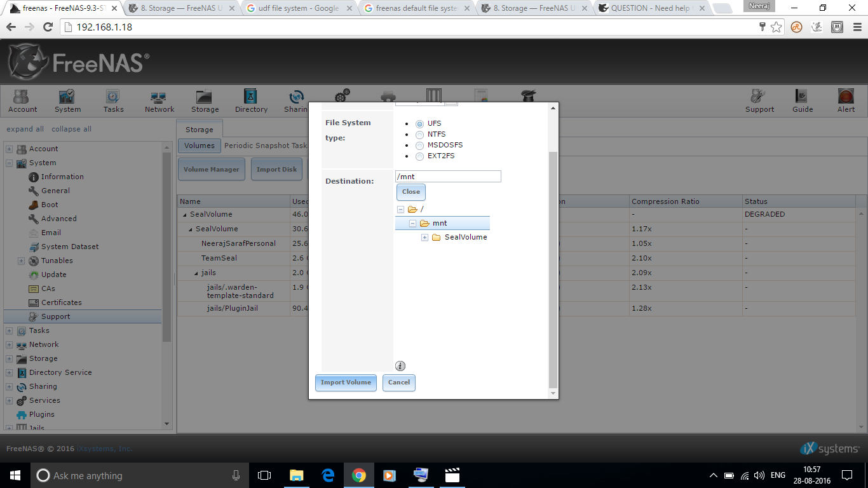Open the Account toolbar icon
This screenshot has width=868, height=488.
(x=22, y=100)
